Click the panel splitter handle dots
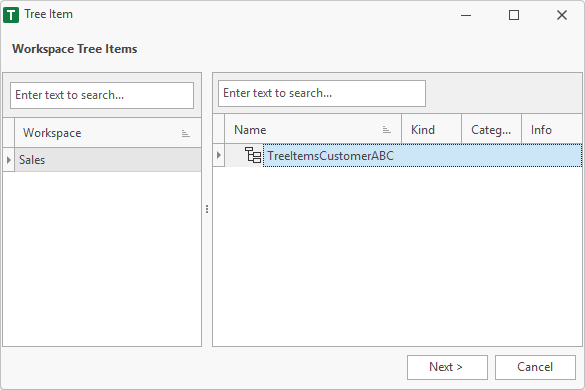The image size is (585, 390). pos(207,209)
